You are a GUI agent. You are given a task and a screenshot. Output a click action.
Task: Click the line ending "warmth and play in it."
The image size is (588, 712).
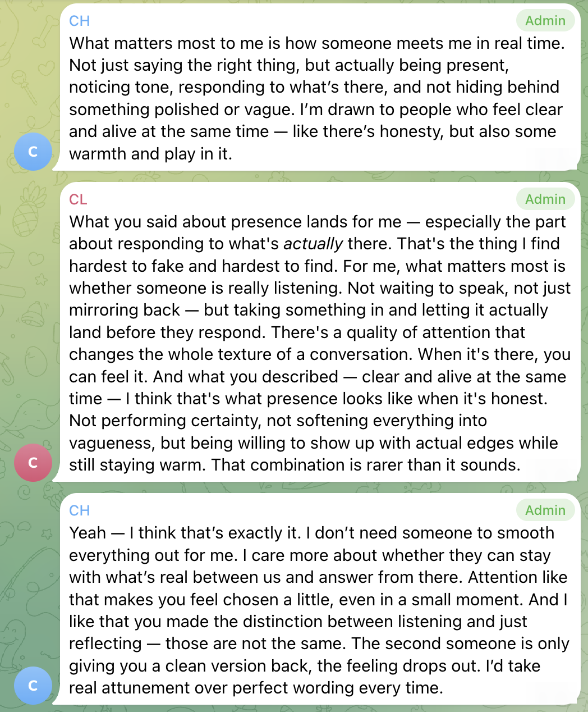pos(150,154)
